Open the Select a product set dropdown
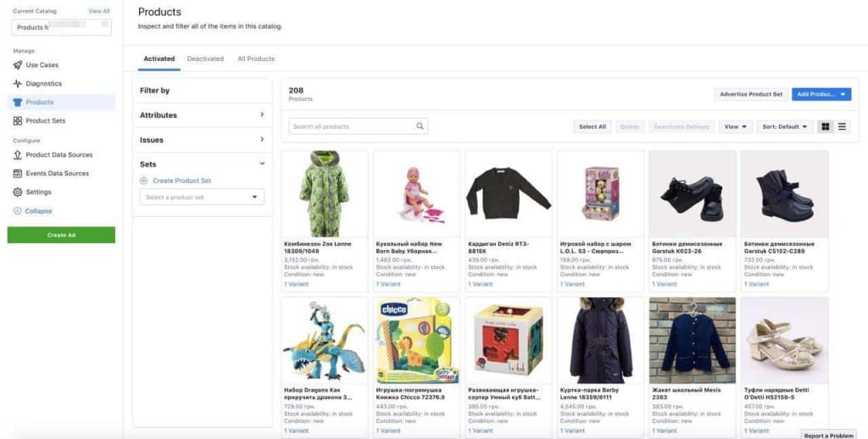Screen dimensions: 868x439 [x=202, y=197]
